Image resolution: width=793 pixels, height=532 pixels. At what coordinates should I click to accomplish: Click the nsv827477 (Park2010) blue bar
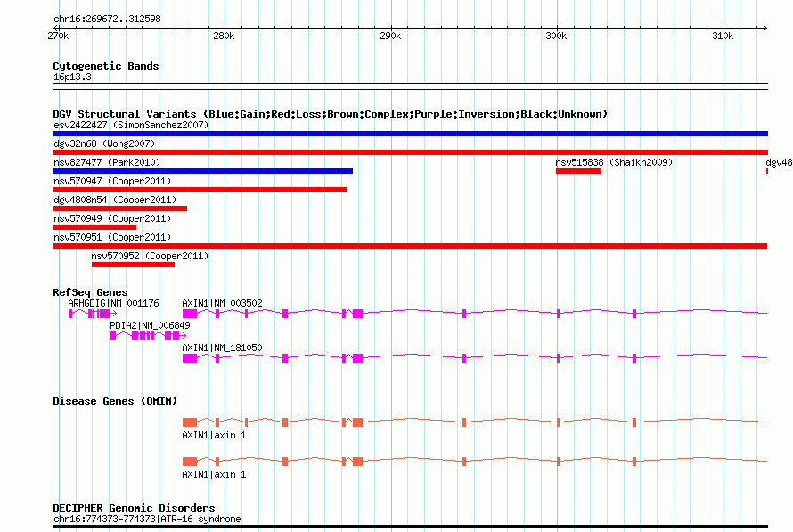coord(202,171)
